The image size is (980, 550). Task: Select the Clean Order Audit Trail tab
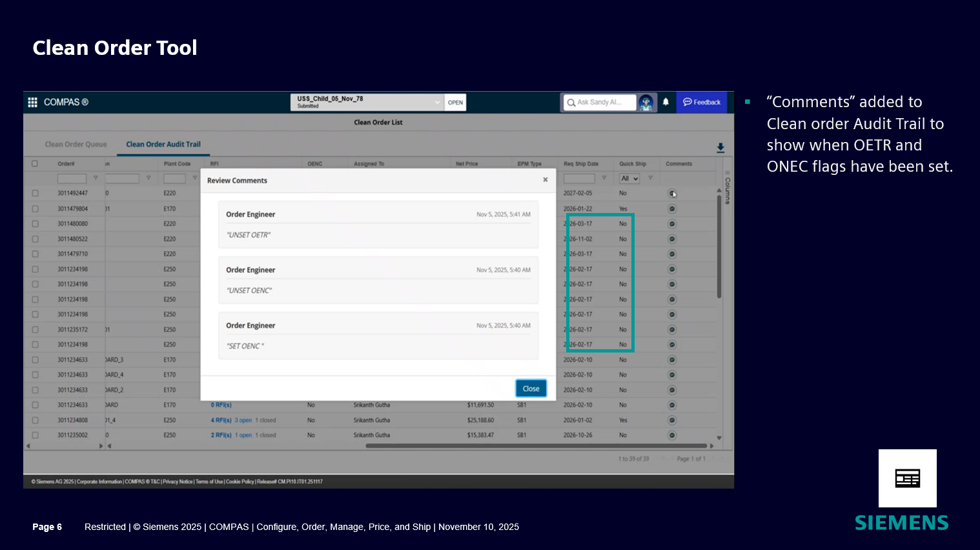pyautogui.click(x=163, y=145)
